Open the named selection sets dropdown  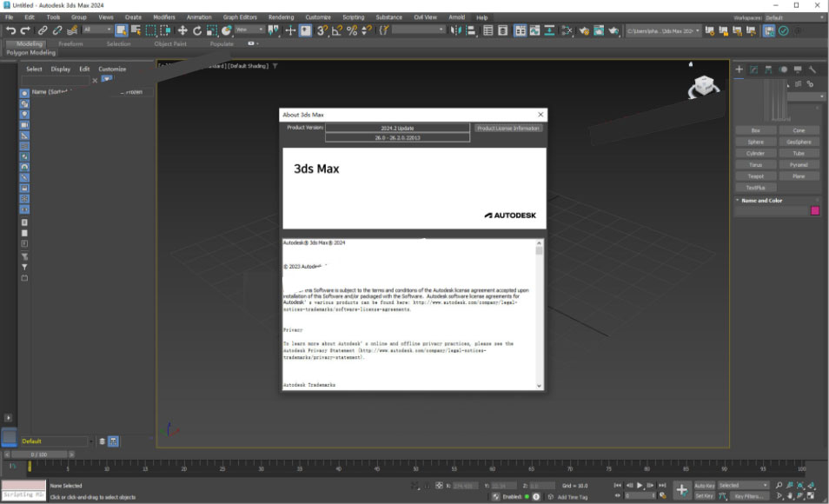pyautogui.click(x=418, y=30)
